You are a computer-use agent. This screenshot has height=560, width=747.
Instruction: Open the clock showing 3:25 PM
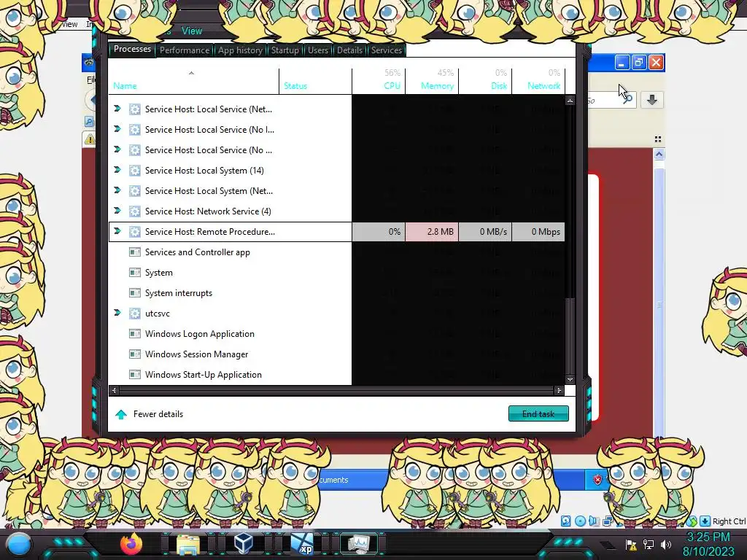[708, 537]
